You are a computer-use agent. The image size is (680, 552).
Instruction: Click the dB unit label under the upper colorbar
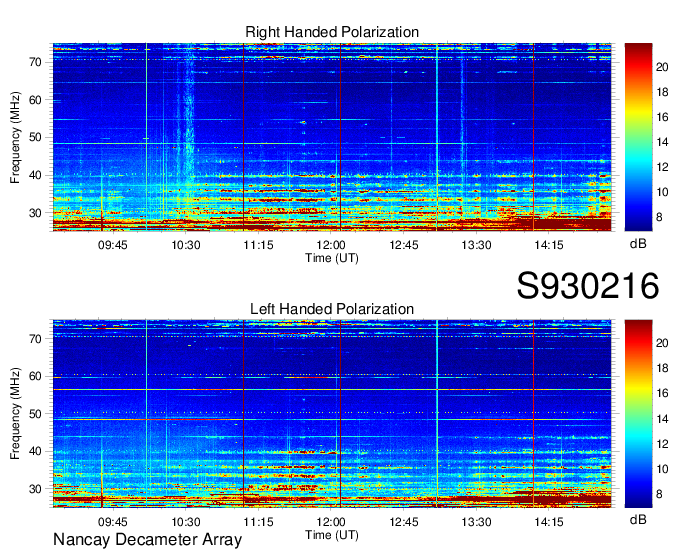(638, 244)
